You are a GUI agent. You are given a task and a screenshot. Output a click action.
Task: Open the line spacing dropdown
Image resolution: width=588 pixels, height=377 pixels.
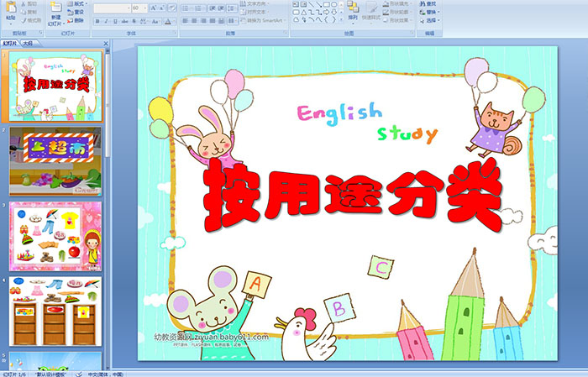[232, 8]
